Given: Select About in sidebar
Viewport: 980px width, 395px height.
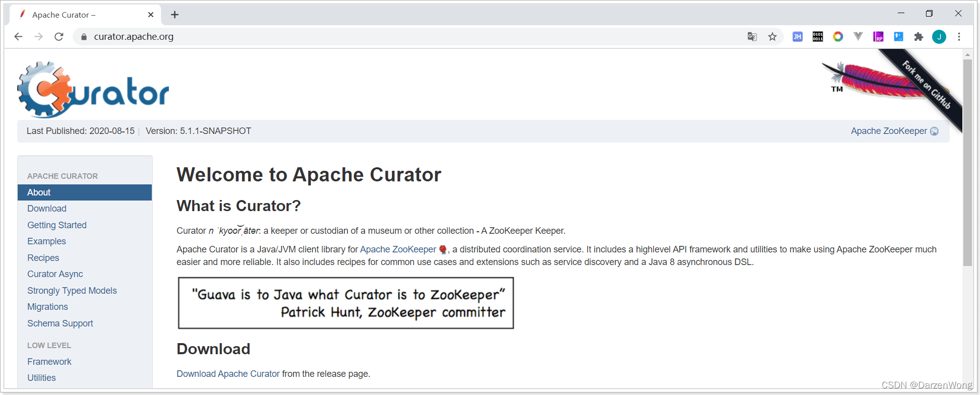Looking at the screenshot, I should pyautogui.click(x=85, y=192).
